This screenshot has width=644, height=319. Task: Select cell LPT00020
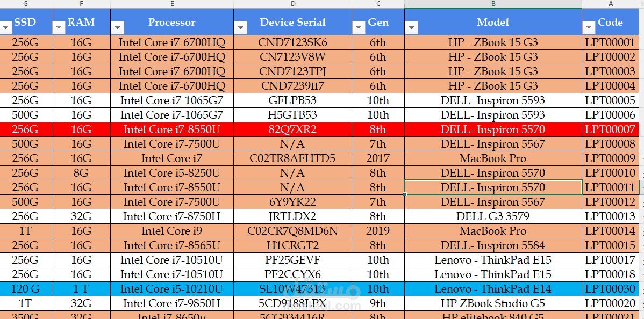[x=611, y=303]
